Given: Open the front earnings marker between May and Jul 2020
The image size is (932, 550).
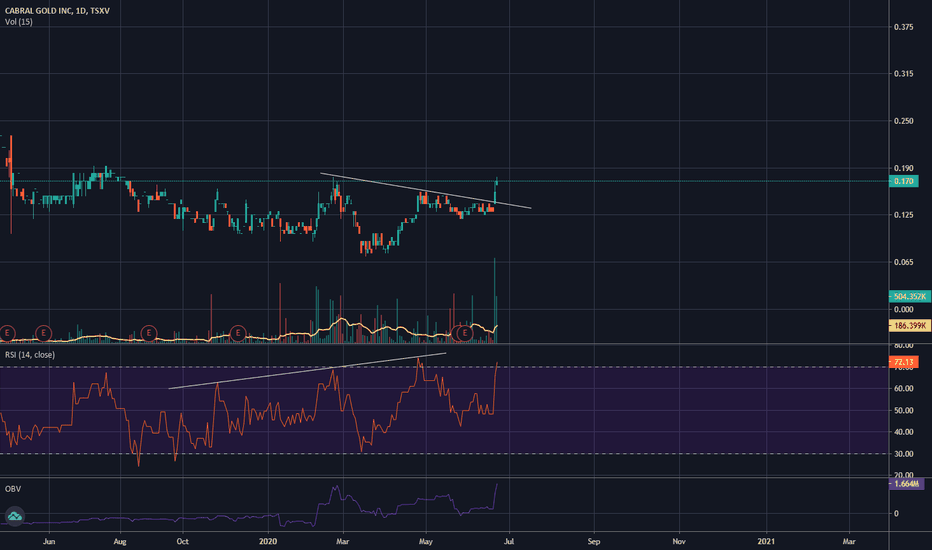Looking at the screenshot, I should [x=465, y=333].
